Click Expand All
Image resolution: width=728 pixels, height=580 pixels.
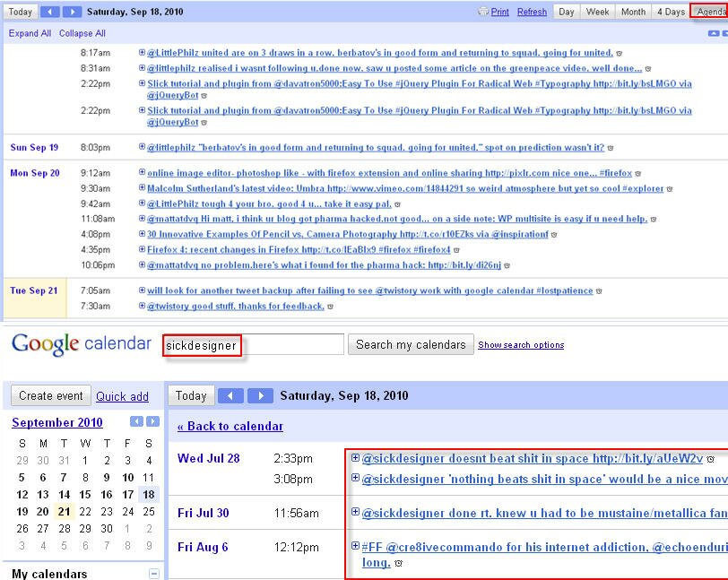pyautogui.click(x=30, y=33)
